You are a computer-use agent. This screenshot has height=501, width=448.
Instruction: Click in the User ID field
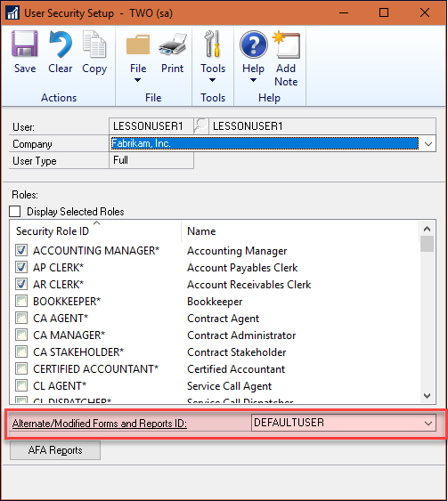pyautogui.click(x=151, y=125)
